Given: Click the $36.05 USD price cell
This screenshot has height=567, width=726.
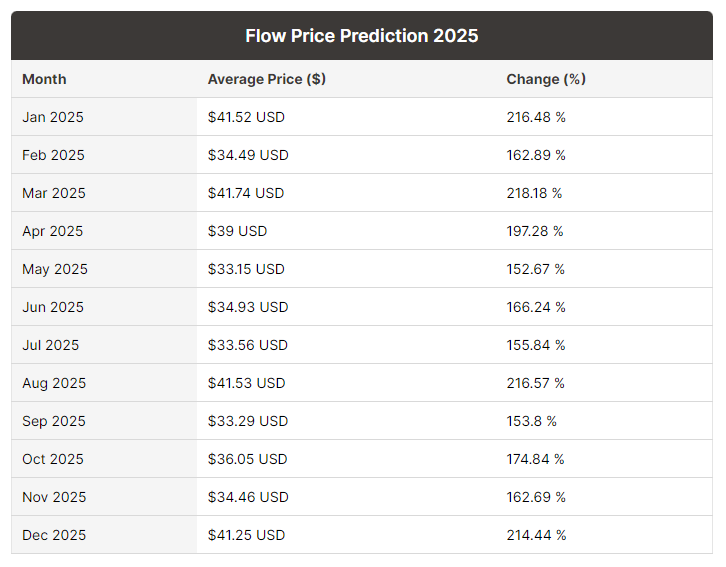Looking at the screenshot, I should coord(248,459).
